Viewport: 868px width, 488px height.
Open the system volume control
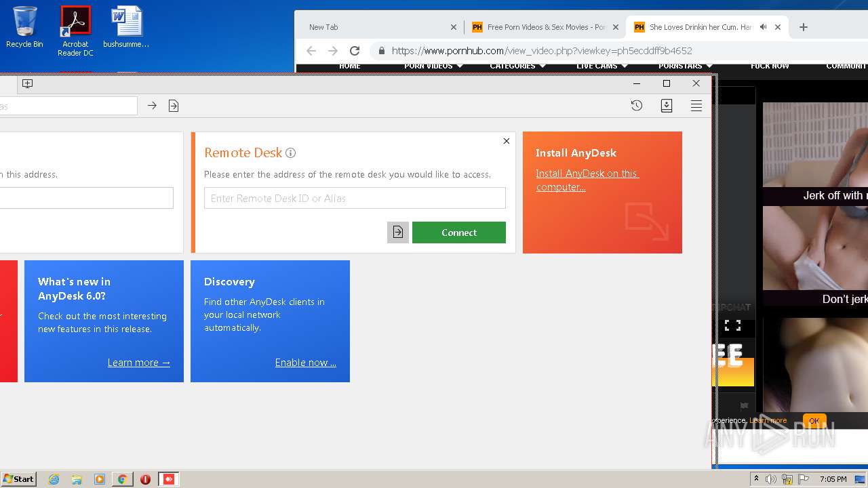click(x=771, y=479)
